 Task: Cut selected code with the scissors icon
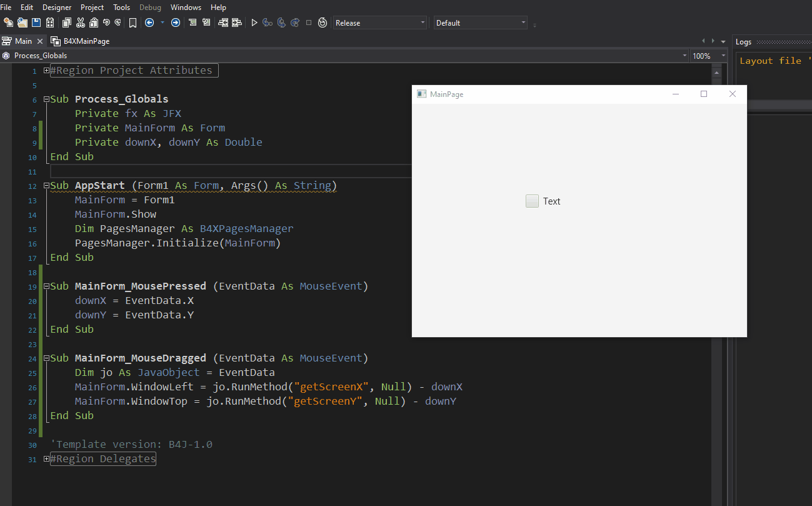[79, 23]
